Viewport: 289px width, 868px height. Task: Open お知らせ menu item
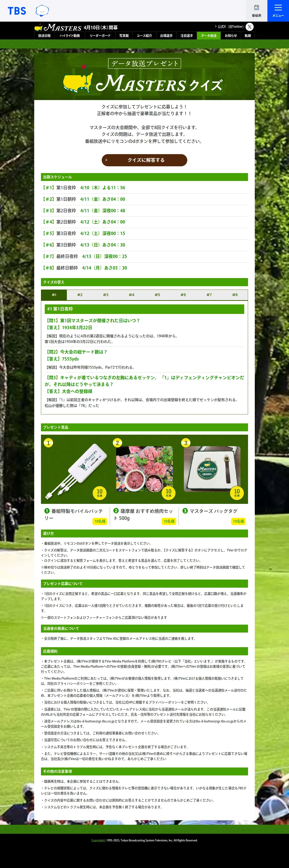click(x=231, y=36)
